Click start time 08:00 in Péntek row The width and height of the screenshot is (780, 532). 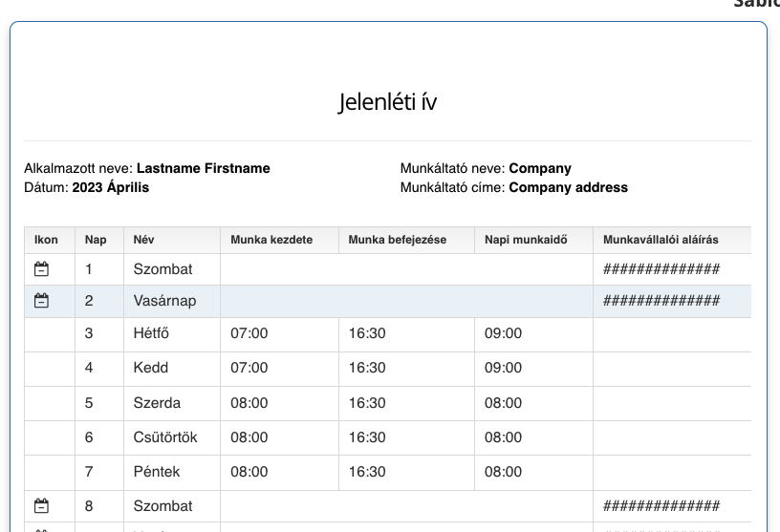(x=249, y=471)
